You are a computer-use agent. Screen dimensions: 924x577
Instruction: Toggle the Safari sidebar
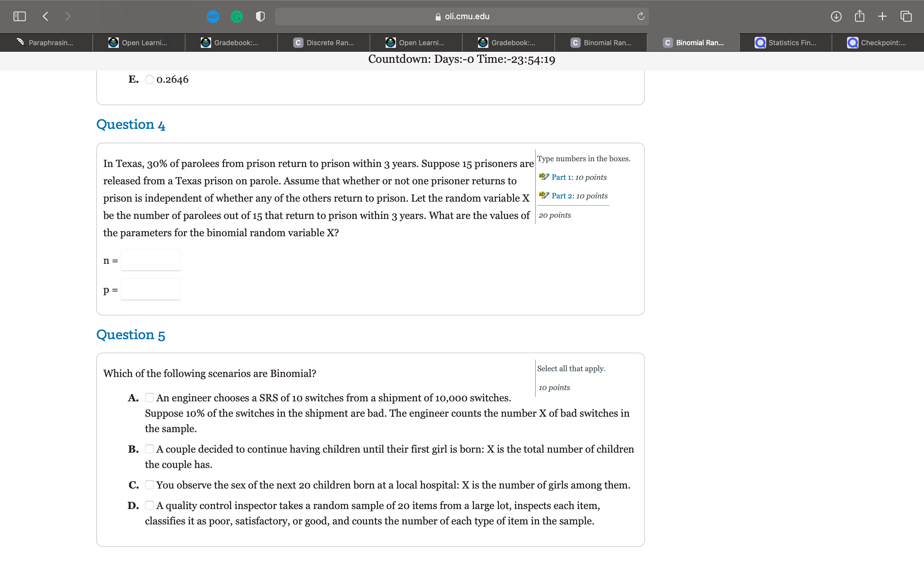[20, 16]
